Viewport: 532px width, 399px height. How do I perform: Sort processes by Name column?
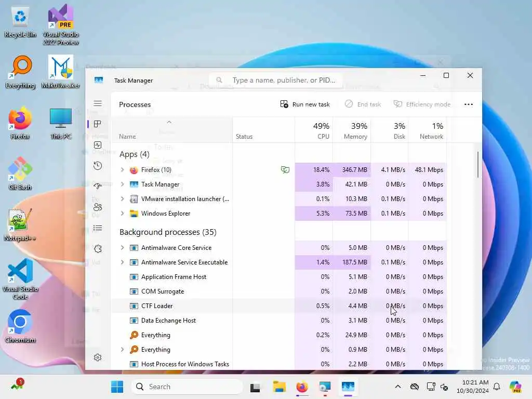171,130
